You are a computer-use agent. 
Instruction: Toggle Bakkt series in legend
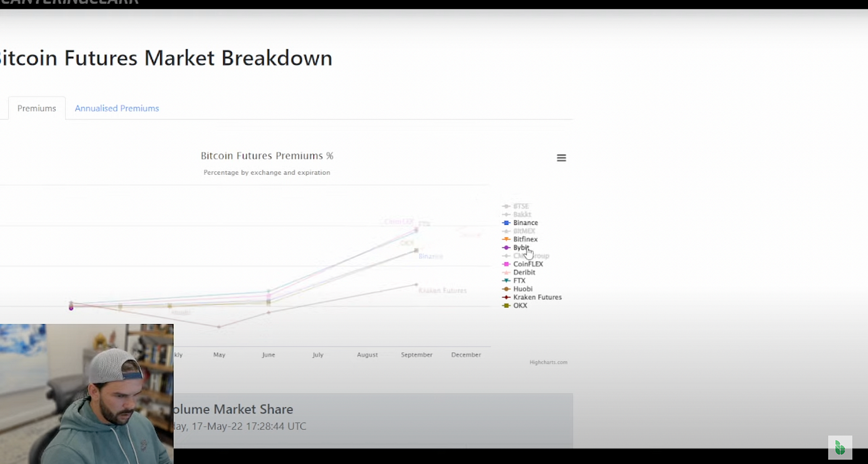pos(517,215)
